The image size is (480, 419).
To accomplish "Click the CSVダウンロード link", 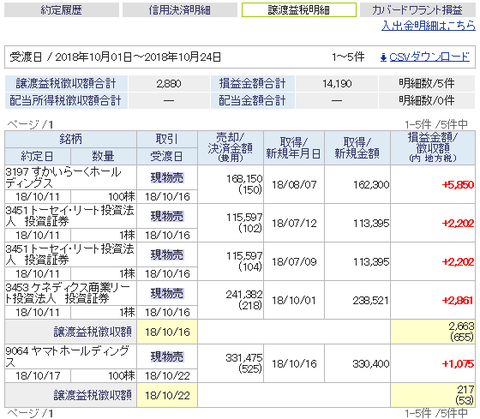I will (429, 57).
